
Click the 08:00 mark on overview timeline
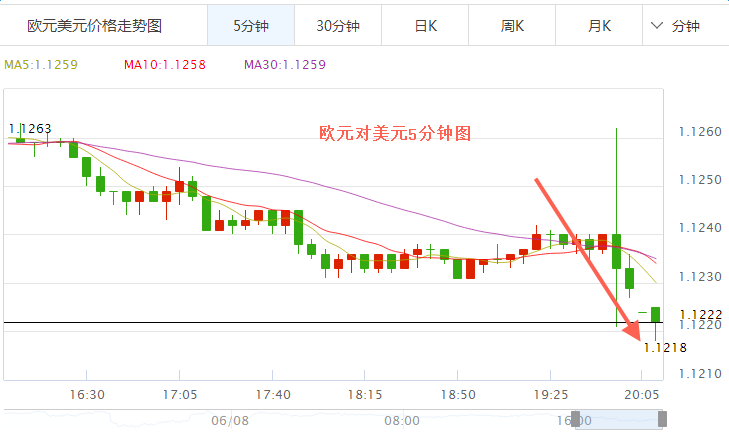coord(402,421)
